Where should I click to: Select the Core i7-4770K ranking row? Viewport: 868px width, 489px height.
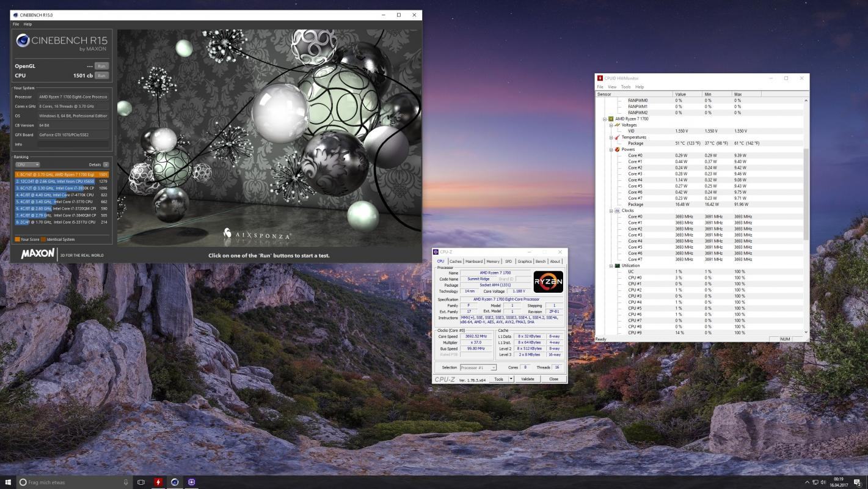pyautogui.click(x=62, y=194)
